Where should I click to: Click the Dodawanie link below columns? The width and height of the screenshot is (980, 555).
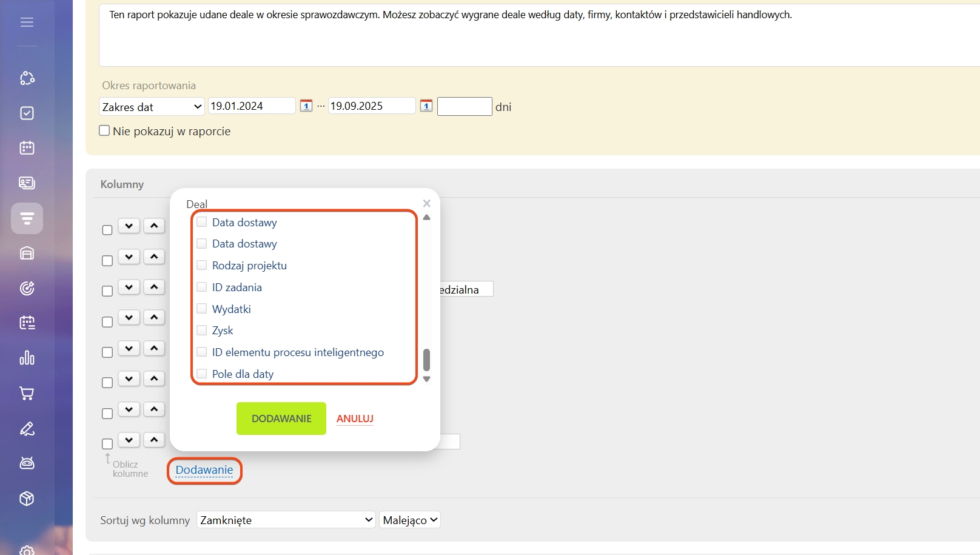[204, 470]
